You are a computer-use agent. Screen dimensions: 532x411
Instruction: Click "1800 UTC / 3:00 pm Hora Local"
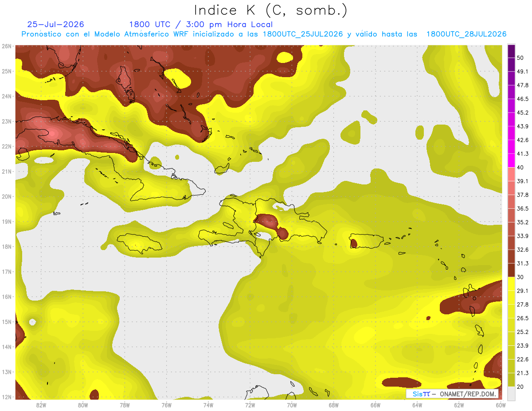pyautogui.click(x=201, y=24)
